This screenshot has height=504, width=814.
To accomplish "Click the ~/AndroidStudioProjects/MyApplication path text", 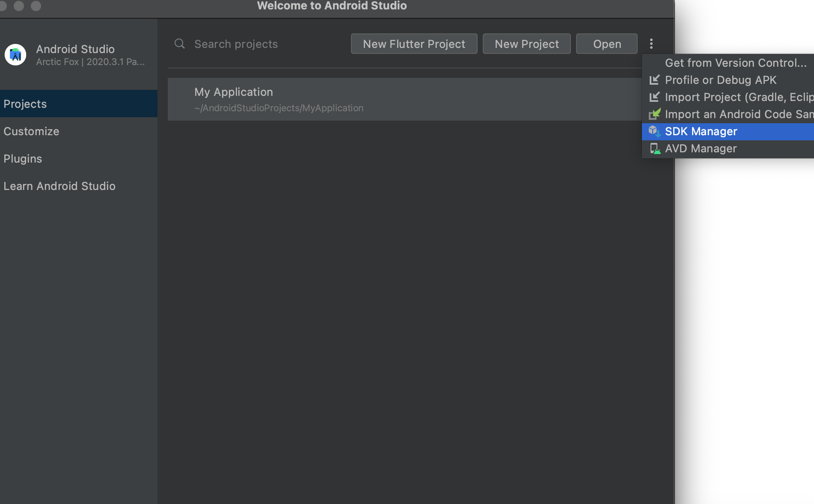I will coord(279,108).
